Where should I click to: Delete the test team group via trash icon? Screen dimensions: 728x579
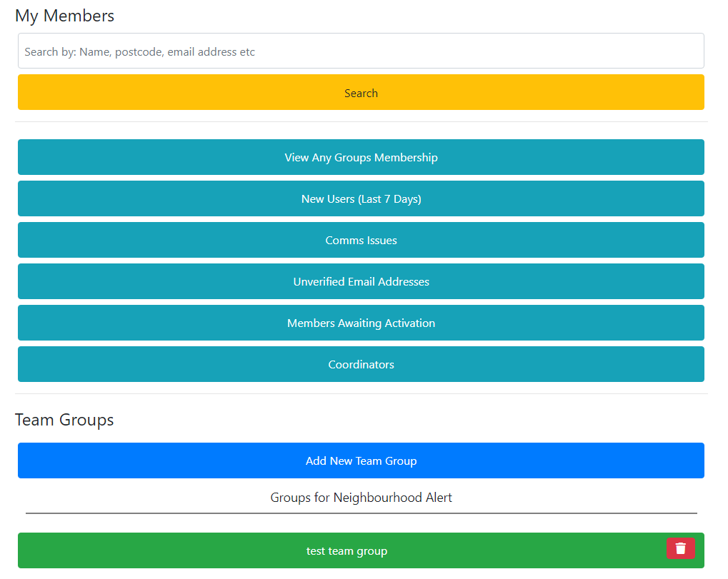[681, 548]
